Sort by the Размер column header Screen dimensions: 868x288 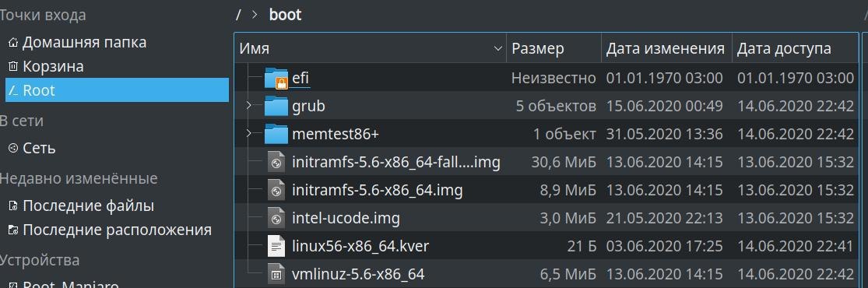[x=553, y=49]
